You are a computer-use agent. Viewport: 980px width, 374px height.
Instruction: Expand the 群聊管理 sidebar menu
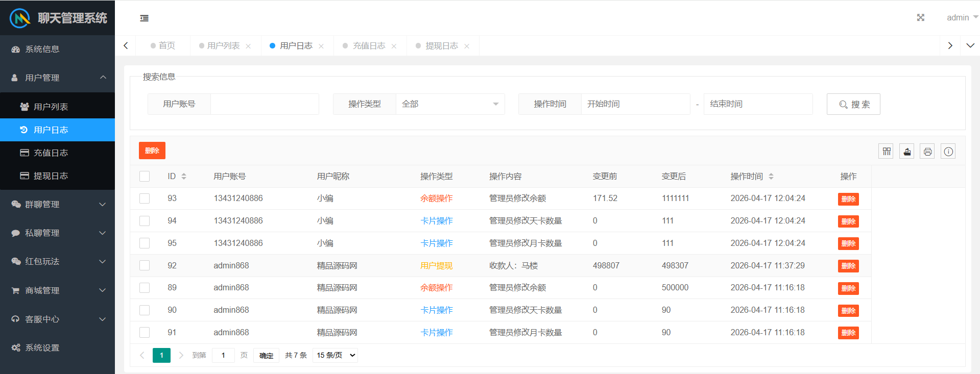(57, 205)
